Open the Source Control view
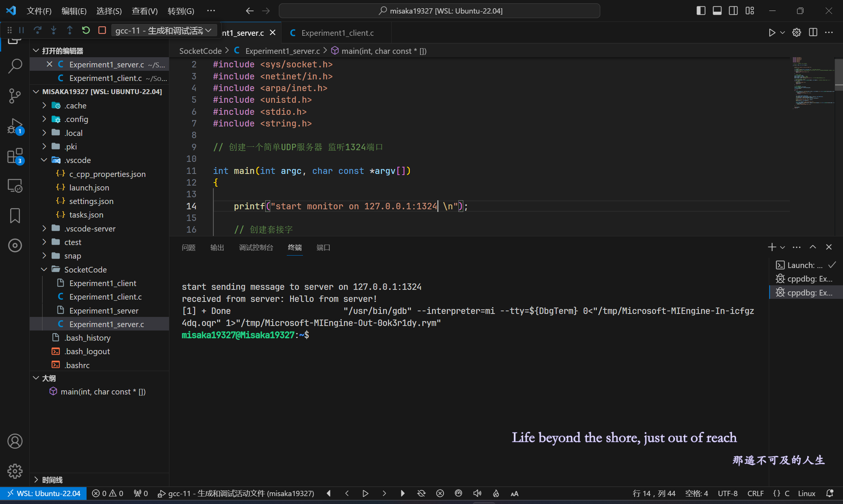Image resolution: width=843 pixels, height=504 pixels. click(x=15, y=96)
